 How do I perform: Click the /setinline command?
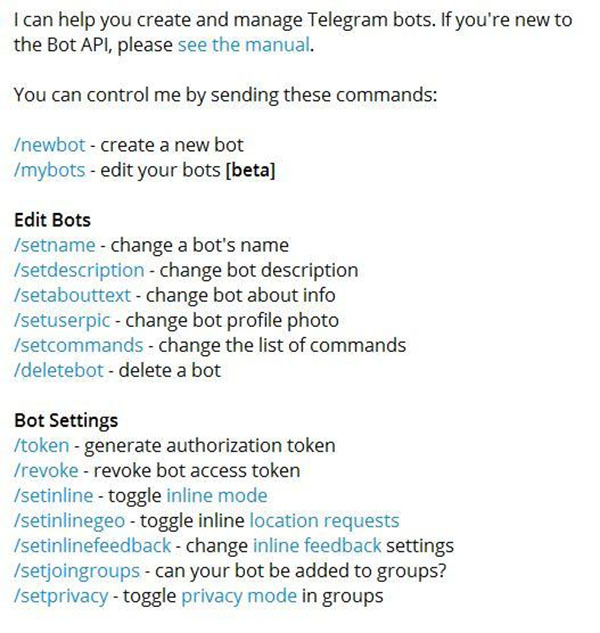[x=54, y=495]
